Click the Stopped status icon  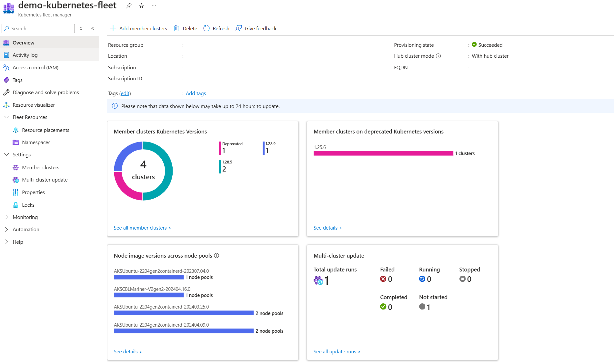[x=462, y=279]
